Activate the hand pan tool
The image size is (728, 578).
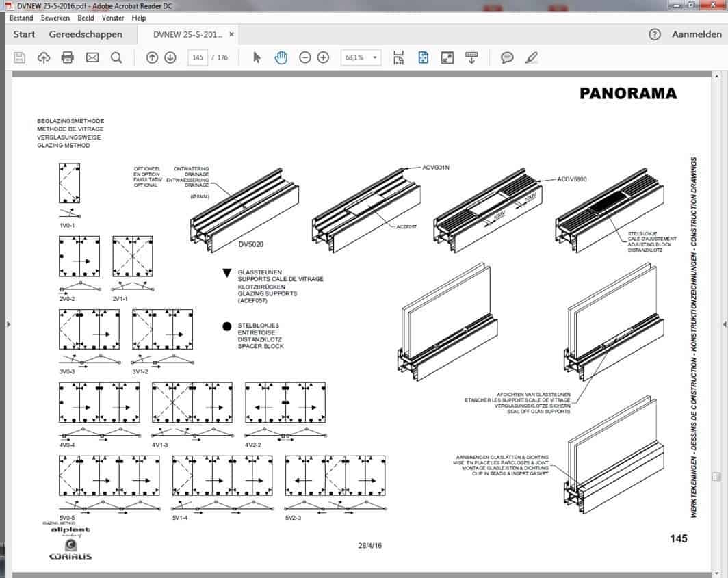281,57
